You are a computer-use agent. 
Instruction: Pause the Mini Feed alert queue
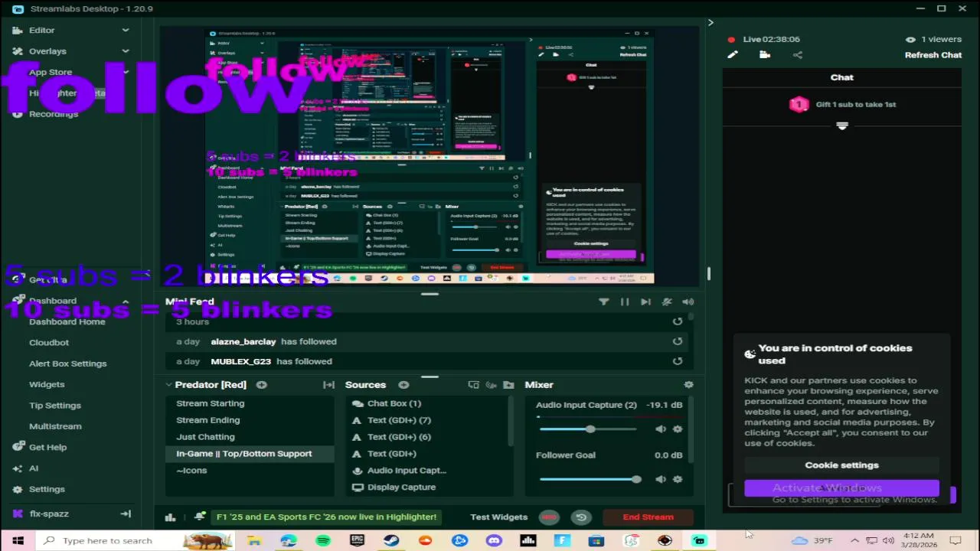point(625,302)
